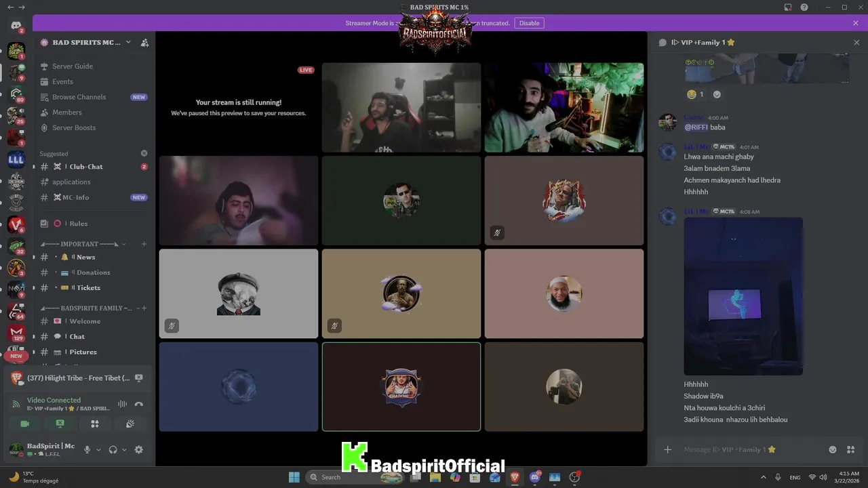
Task: Add reaction with smiley icon
Action: 717,94
